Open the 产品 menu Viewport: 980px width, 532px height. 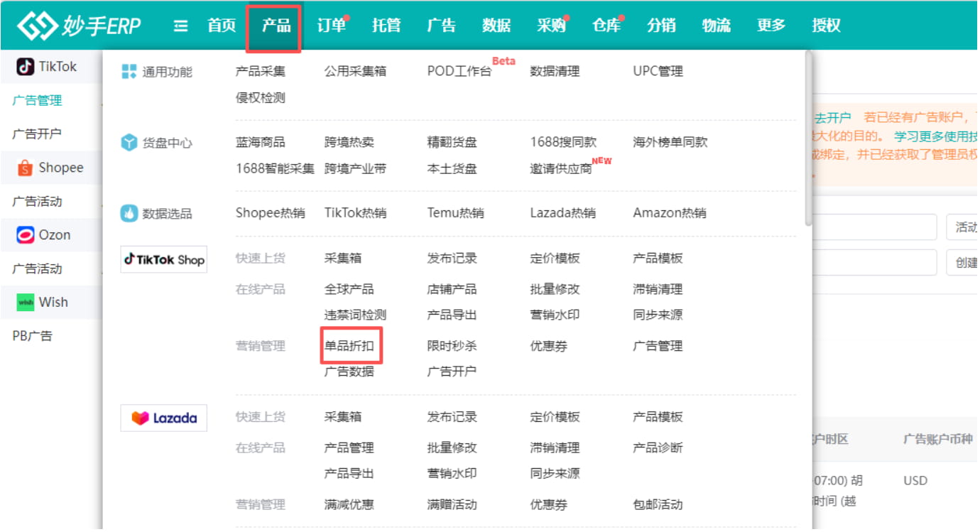coord(276,26)
